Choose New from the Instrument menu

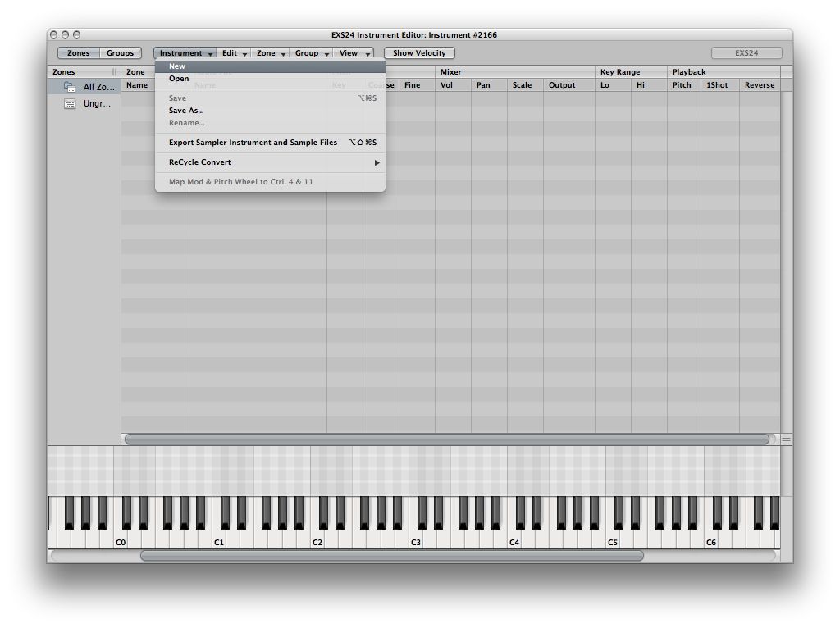click(270, 66)
